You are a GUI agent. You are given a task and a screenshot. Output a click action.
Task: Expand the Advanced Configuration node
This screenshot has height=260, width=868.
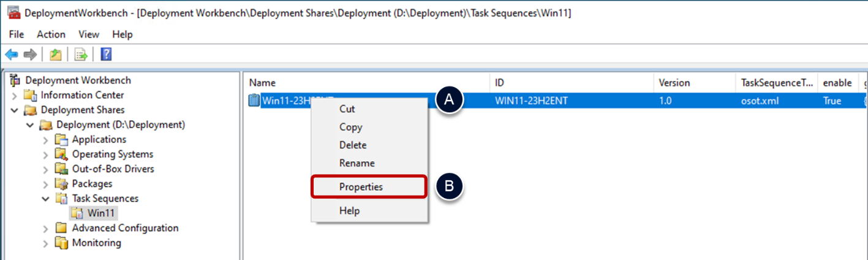(46, 228)
